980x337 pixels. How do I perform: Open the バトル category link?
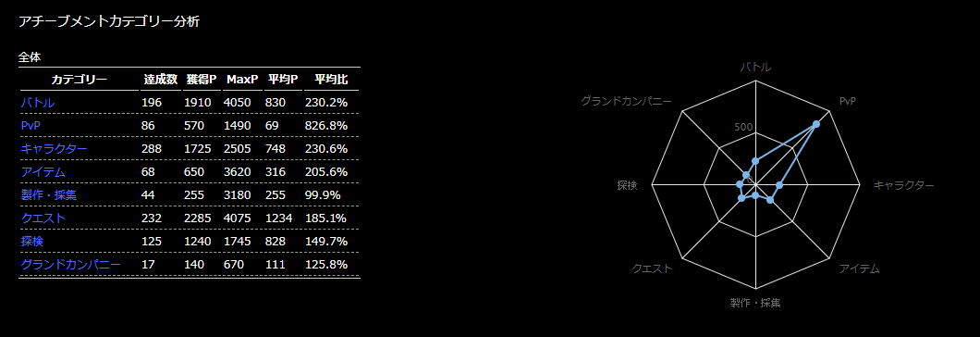pos(38,103)
